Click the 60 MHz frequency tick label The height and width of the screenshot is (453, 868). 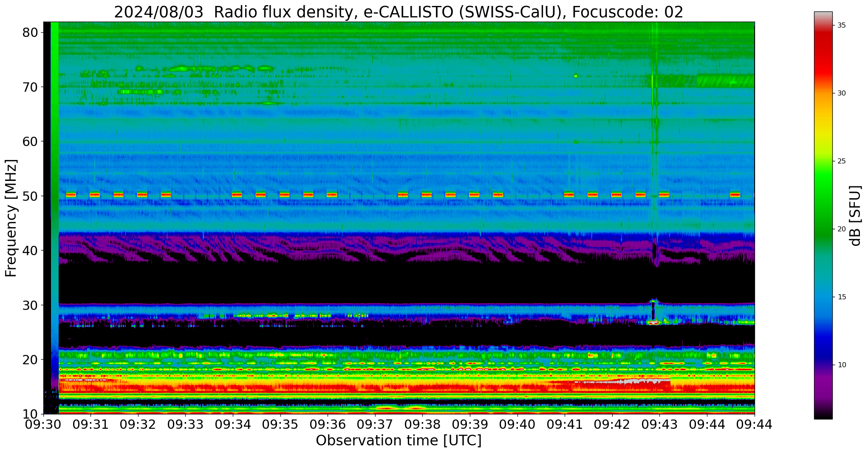click(31, 141)
